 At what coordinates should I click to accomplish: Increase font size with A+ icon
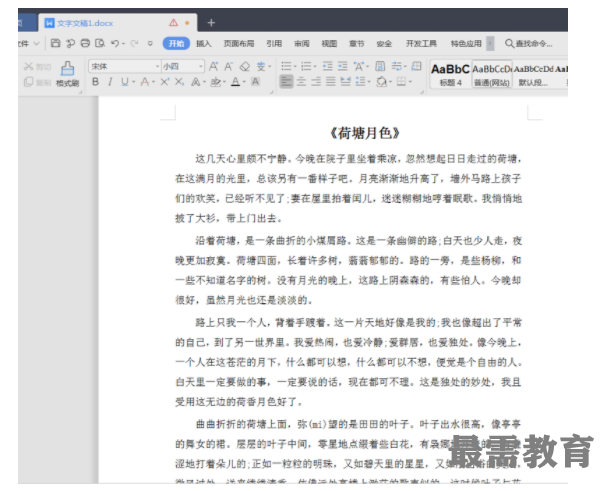click(214, 67)
